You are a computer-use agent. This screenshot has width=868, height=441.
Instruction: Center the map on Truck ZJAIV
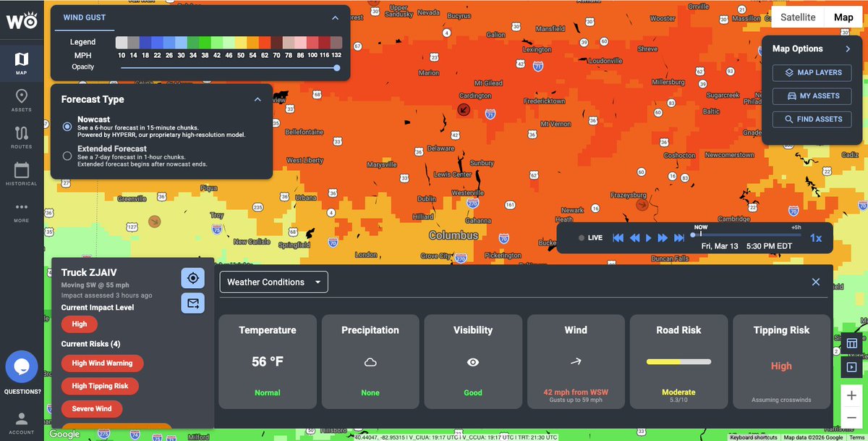192,278
